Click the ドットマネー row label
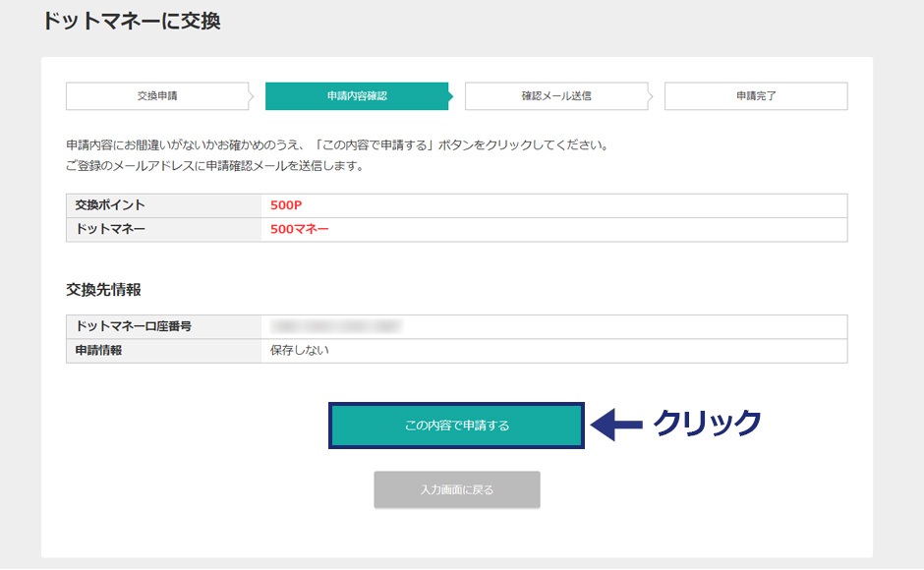Viewport: 924px width, 570px height. (x=110, y=229)
